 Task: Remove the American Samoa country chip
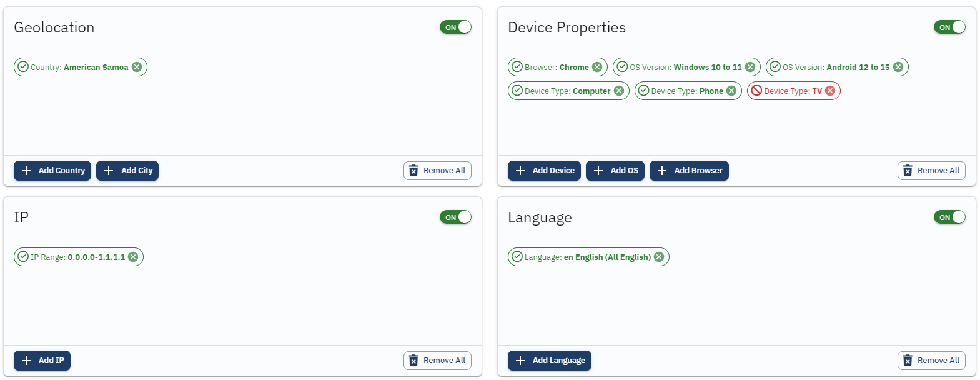137,67
